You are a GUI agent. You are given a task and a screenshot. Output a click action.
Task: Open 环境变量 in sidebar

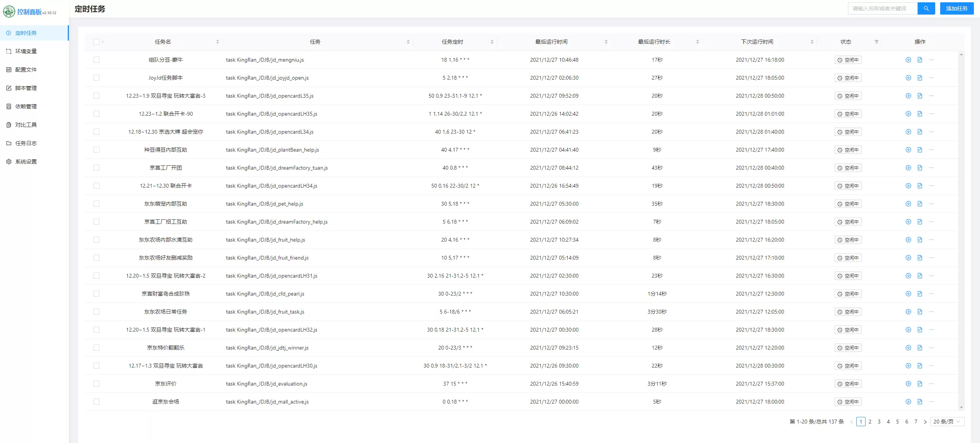(x=26, y=51)
